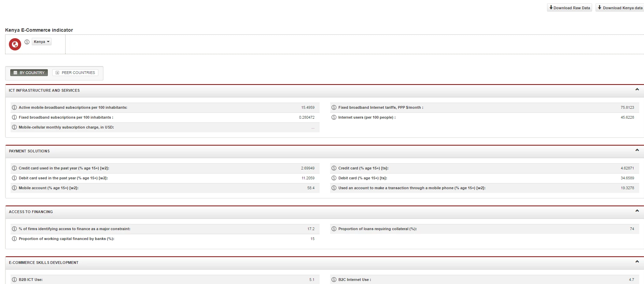The image size is (644, 284).
Task: Select value 75.8123 for broadband tariffs
Action: tap(627, 107)
